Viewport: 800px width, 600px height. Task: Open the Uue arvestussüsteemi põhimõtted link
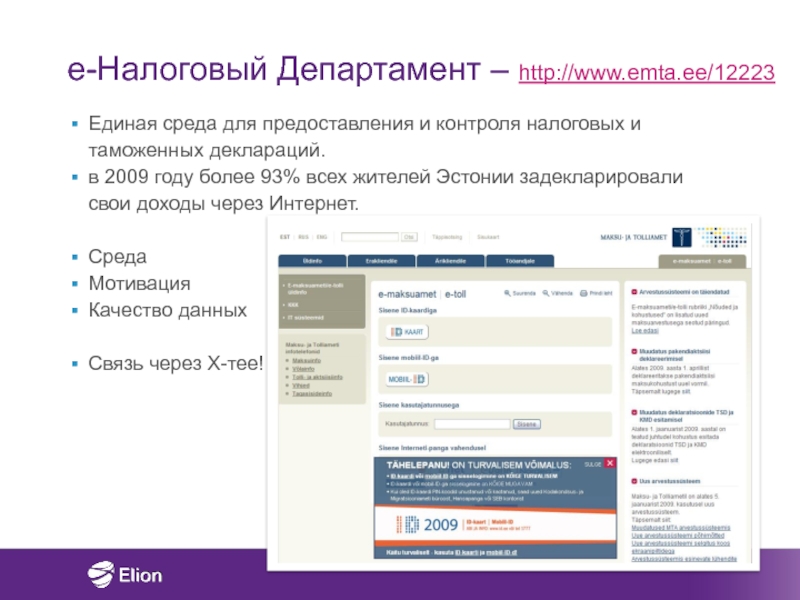pyautogui.click(x=678, y=535)
